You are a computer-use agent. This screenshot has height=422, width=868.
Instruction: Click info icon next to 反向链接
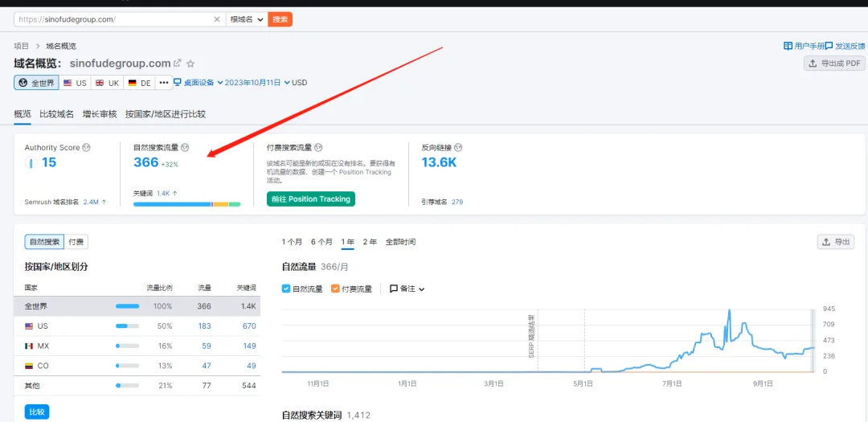[x=458, y=148]
